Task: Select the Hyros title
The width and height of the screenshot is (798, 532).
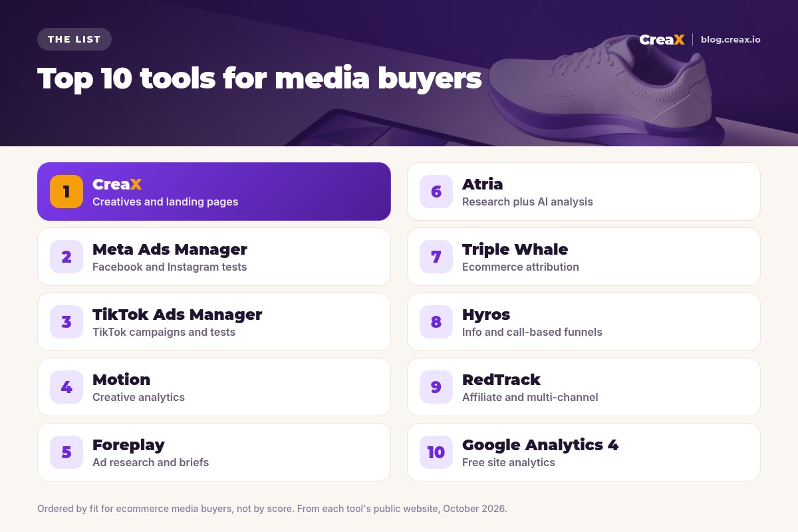Action: pos(486,315)
